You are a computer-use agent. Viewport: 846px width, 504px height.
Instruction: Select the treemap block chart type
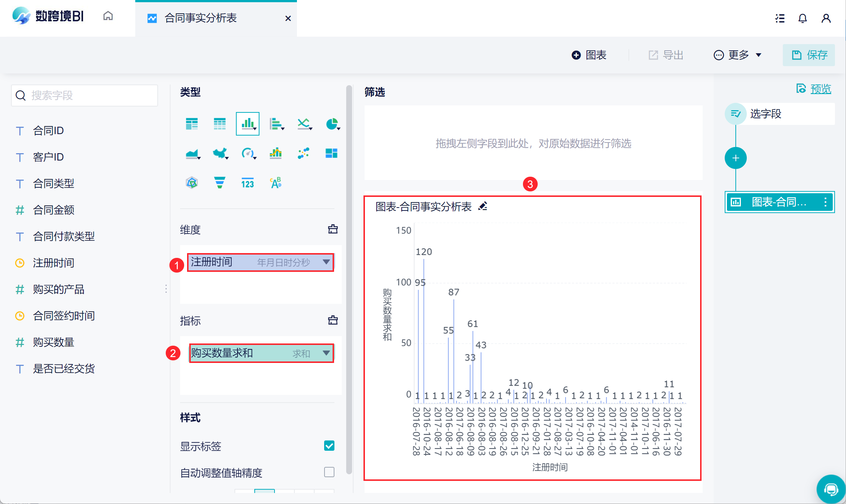[331, 153]
